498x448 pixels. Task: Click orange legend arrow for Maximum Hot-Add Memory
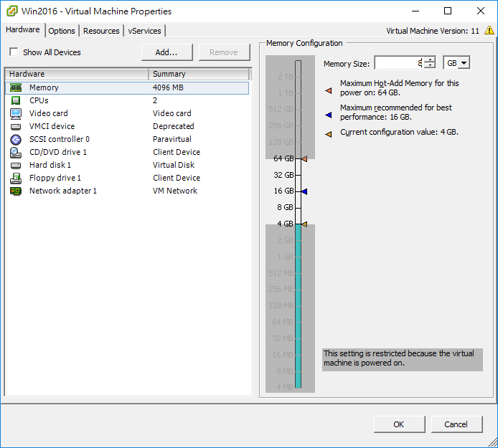tap(329, 91)
